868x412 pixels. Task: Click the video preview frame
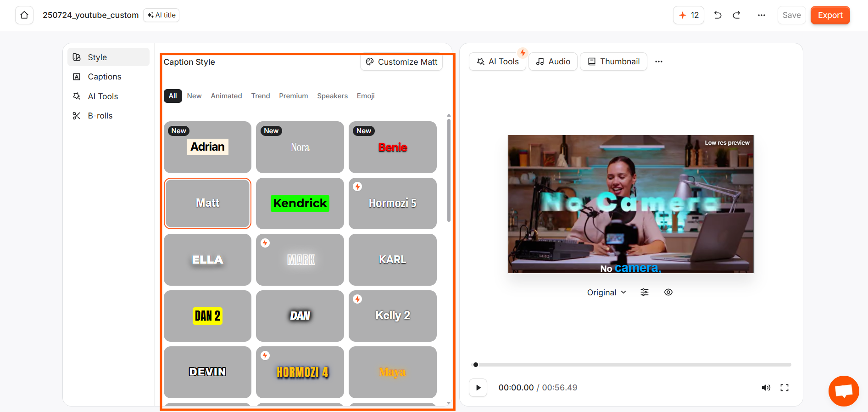(x=631, y=204)
